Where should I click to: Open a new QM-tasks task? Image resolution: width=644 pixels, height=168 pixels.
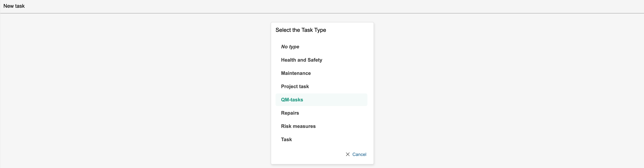click(x=292, y=100)
